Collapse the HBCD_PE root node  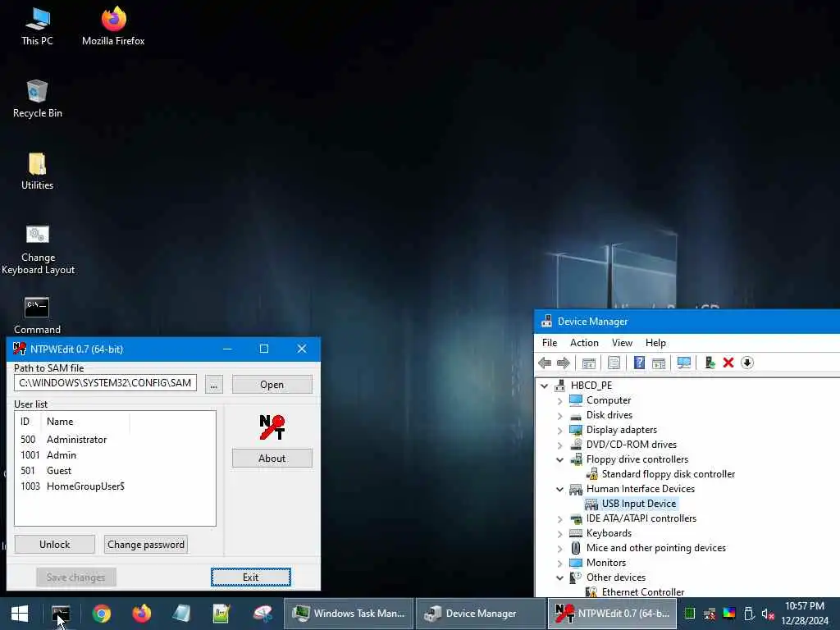545,386
